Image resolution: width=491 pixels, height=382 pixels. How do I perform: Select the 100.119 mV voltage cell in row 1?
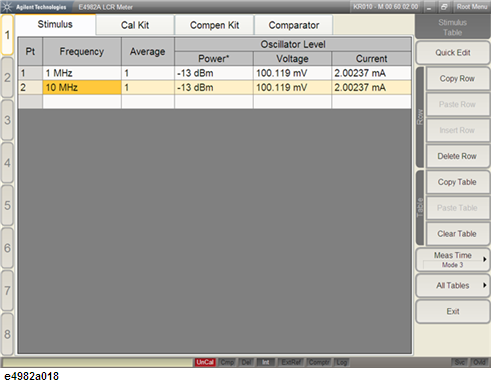tap(292, 73)
